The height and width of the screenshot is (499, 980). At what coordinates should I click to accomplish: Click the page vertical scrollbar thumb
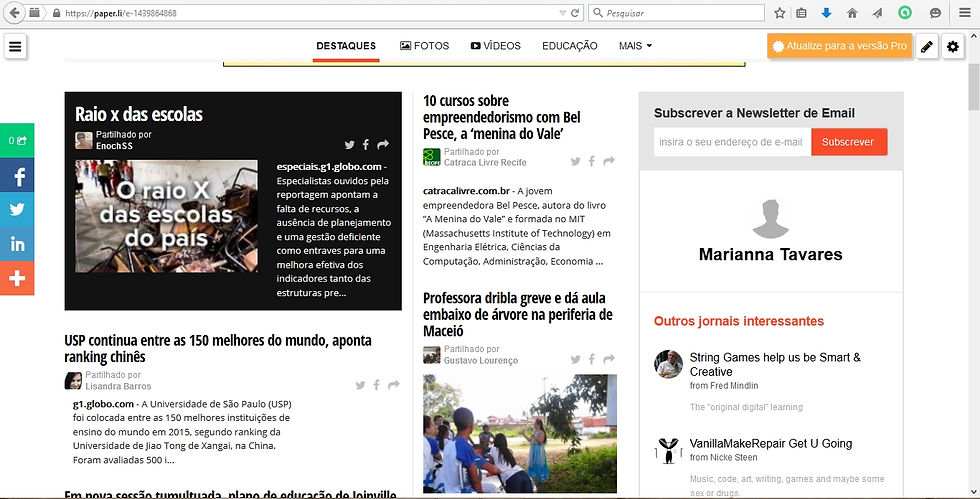974,86
